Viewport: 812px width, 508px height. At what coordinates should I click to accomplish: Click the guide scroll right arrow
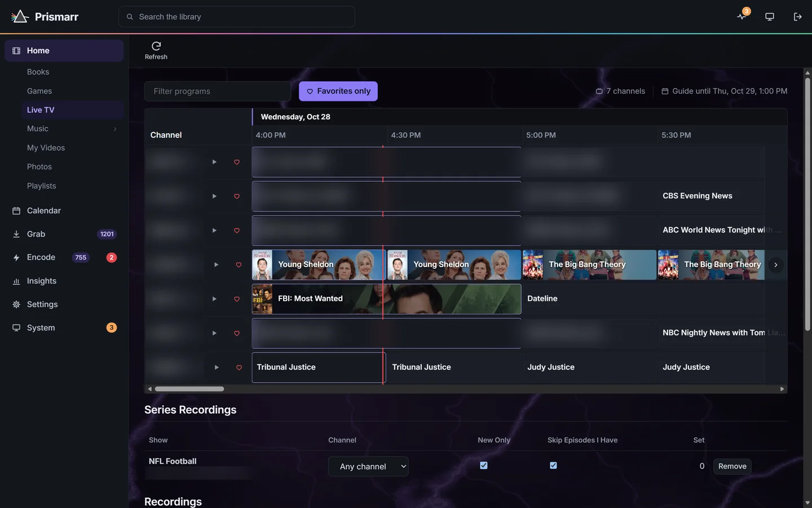tap(782, 389)
